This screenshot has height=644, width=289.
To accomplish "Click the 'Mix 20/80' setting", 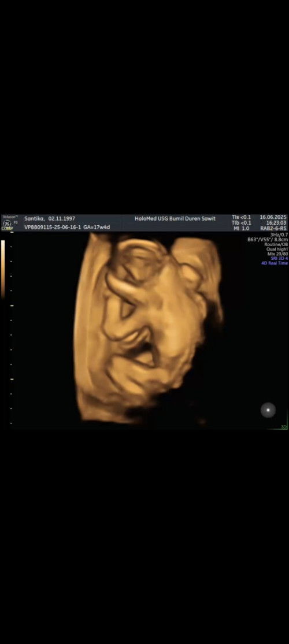I will click(277, 254).
